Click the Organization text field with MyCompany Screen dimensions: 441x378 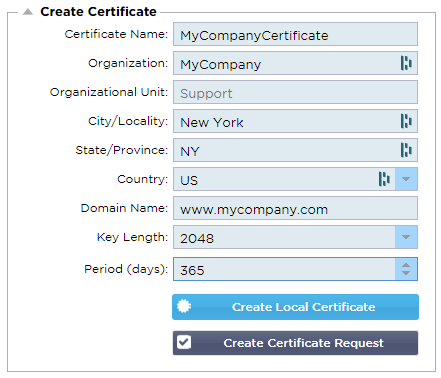pos(287,63)
